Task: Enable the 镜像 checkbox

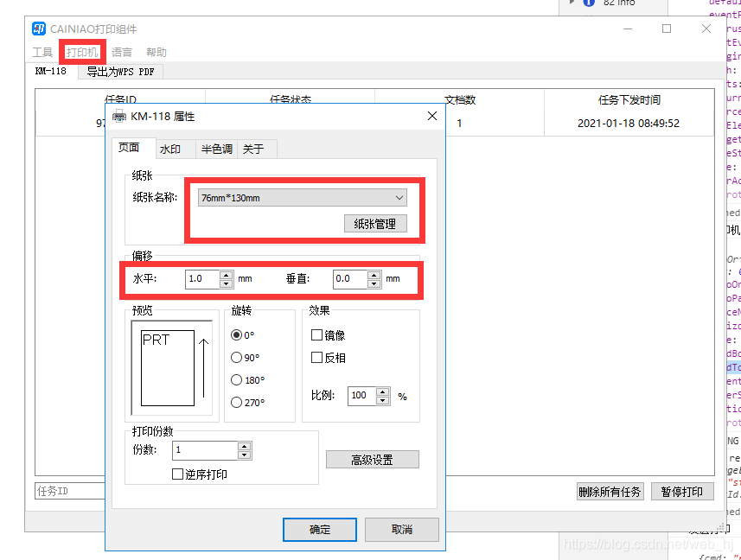Action: (316, 335)
